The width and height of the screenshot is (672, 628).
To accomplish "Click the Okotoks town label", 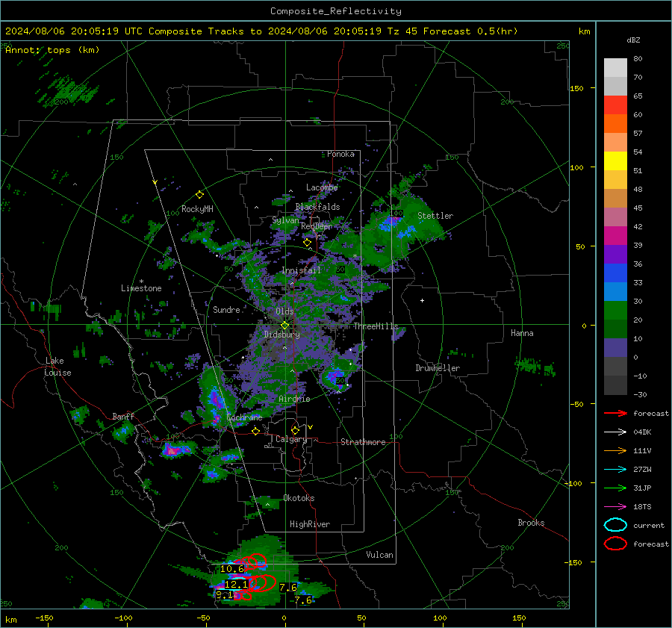I will tap(299, 498).
